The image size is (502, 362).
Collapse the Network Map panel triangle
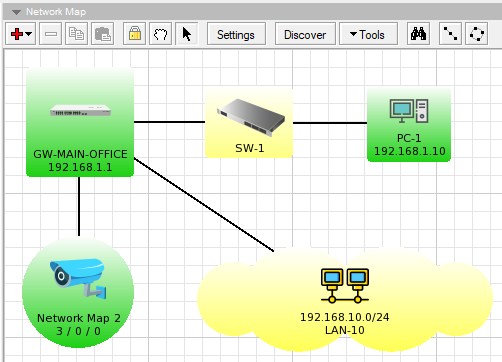[x=16, y=12]
